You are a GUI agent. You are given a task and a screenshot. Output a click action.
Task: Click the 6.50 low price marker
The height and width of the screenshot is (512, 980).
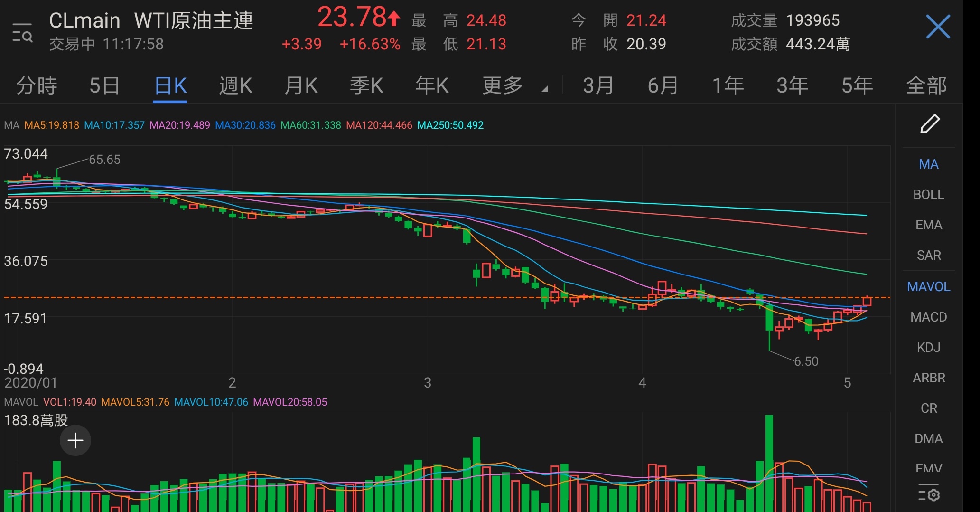pyautogui.click(x=806, y=361)
